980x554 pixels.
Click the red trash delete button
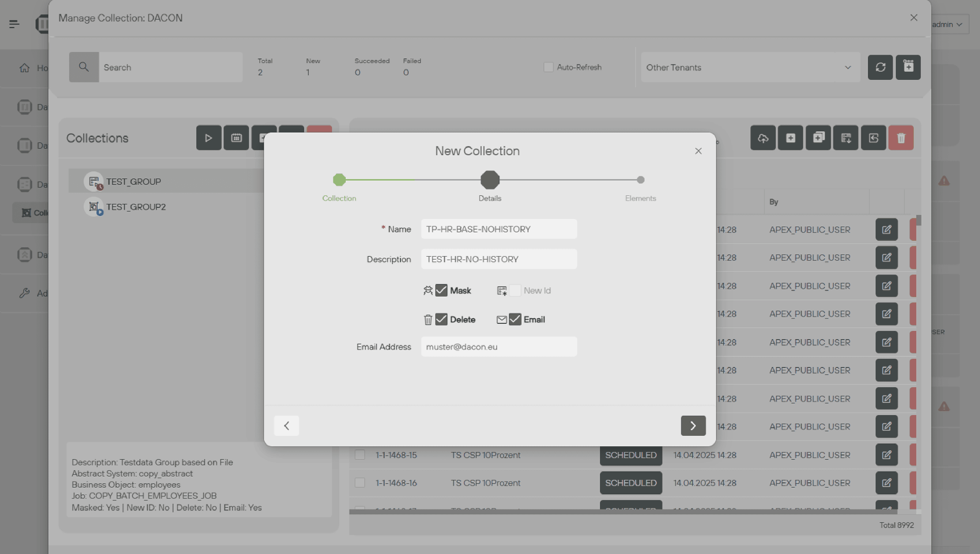(x=901, y=138)
